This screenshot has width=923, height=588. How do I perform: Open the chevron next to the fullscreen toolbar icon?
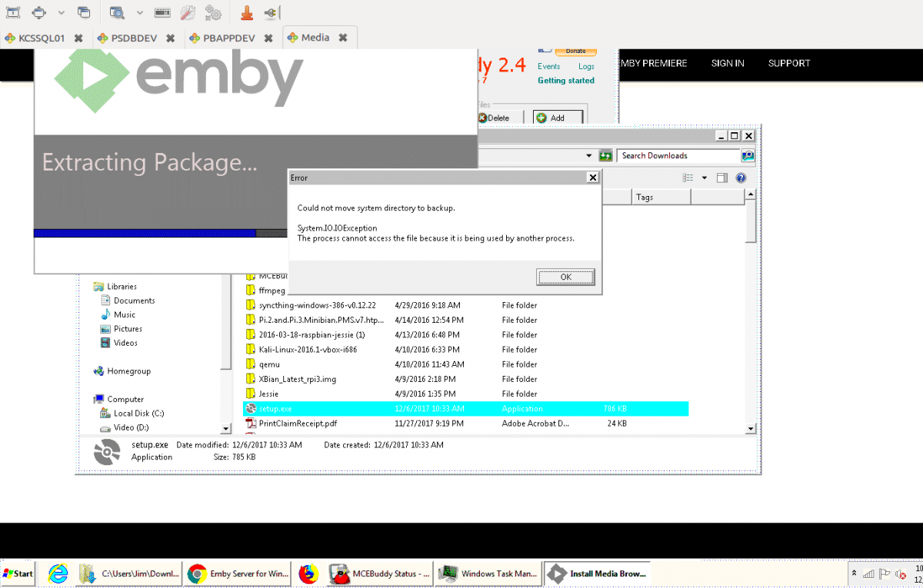click(x=61, y=12)
